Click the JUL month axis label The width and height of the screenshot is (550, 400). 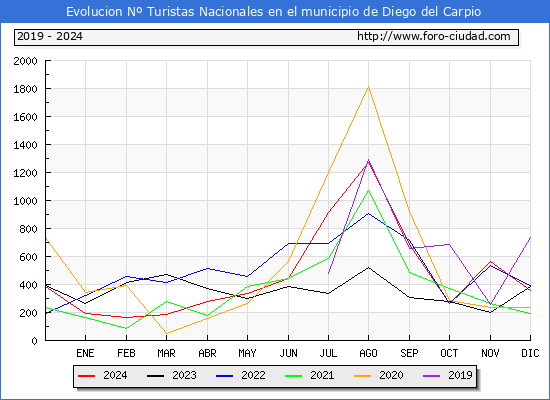(x=328, y=353)
